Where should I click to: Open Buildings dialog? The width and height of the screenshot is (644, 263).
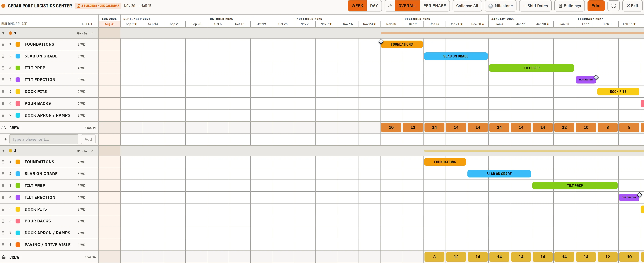pyautogui.click(x=569, y=6)
